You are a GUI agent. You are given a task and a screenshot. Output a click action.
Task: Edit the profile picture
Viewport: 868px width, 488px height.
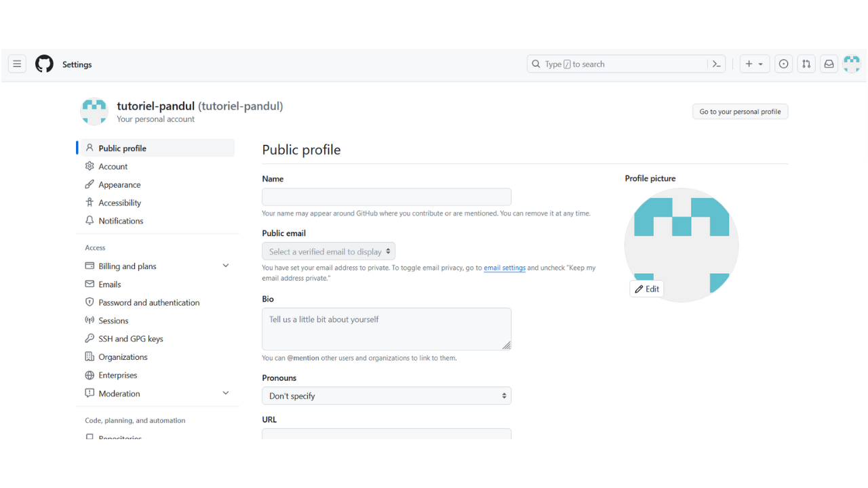coord(646,288)
